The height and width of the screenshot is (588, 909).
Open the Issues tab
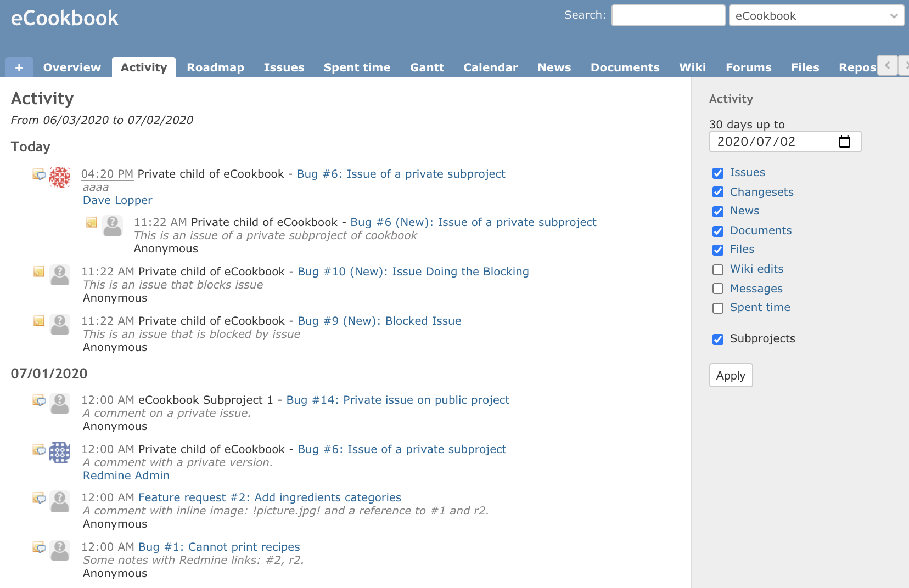[x=284, y=67]
